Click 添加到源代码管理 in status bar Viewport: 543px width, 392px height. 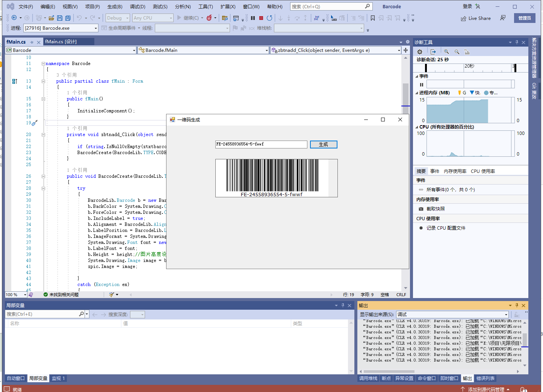coord(486,389)
